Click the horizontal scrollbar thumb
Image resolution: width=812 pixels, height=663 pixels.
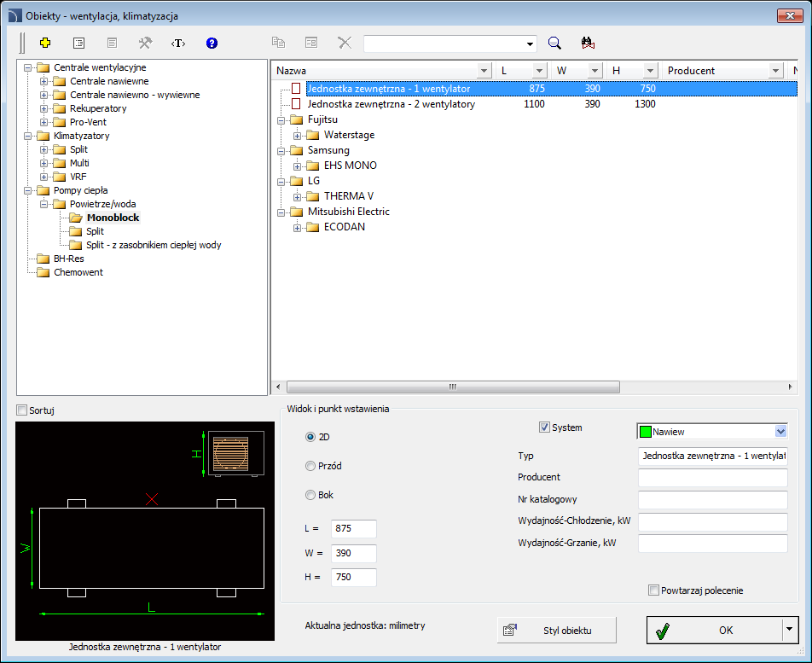(453, 387)
